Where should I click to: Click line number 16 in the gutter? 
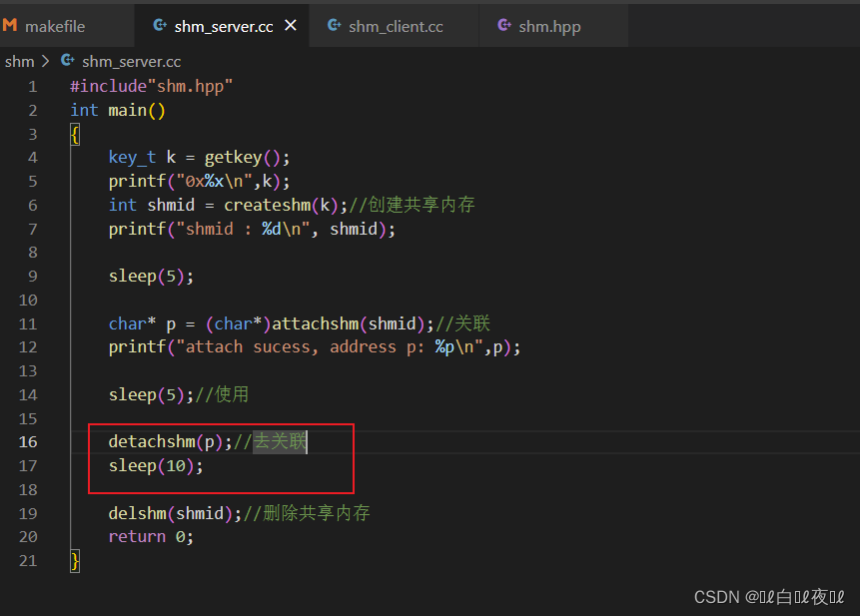pos(28,441)
